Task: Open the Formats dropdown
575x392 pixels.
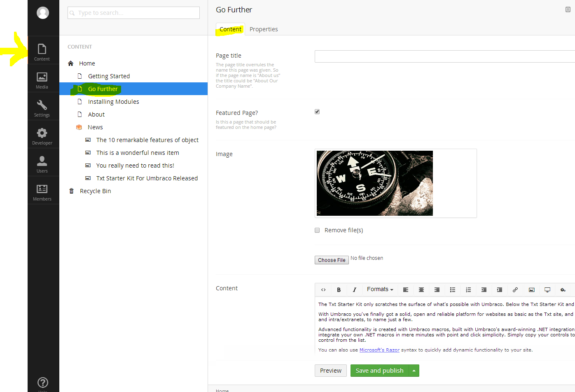Action: 380,289
